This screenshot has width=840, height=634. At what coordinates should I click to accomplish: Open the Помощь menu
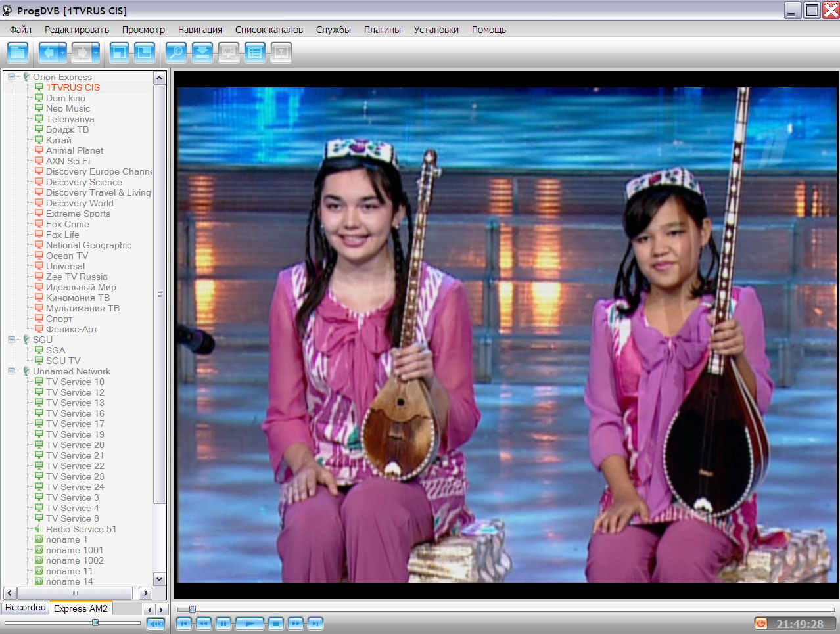point(488,30)
